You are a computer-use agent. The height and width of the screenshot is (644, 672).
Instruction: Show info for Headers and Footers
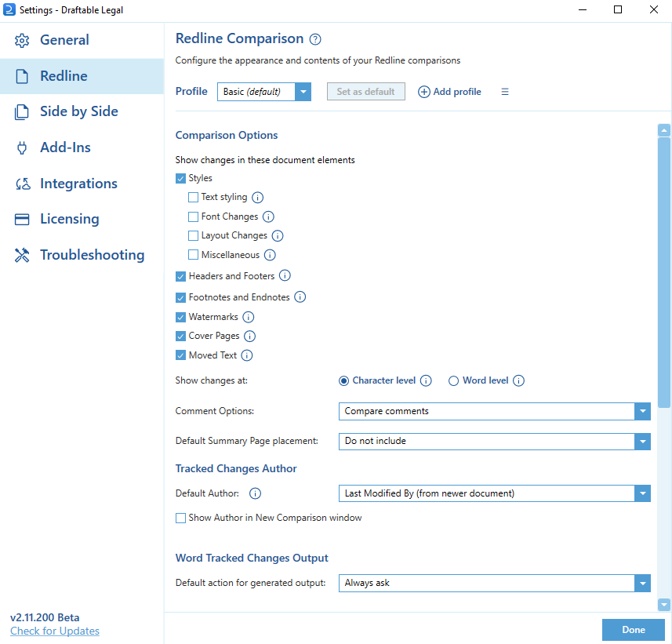[285, 275]
